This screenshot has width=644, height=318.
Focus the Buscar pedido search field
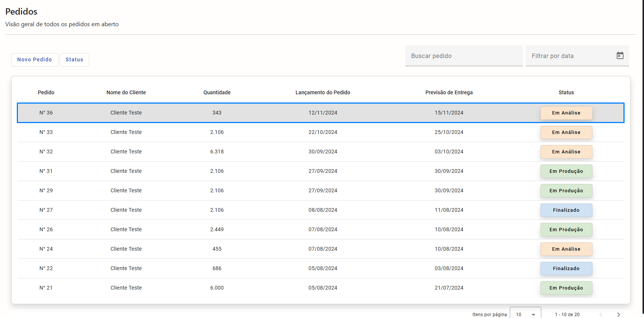pos(464,56)
